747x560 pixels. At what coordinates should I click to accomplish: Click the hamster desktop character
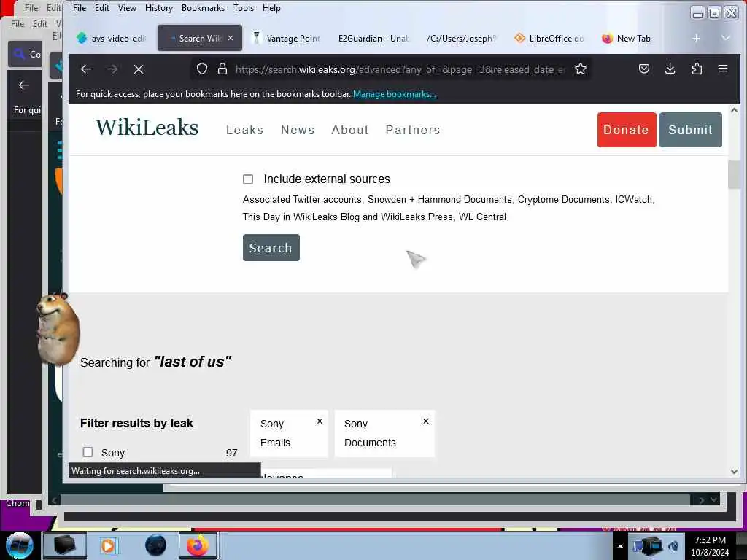[x=58, y=329]
